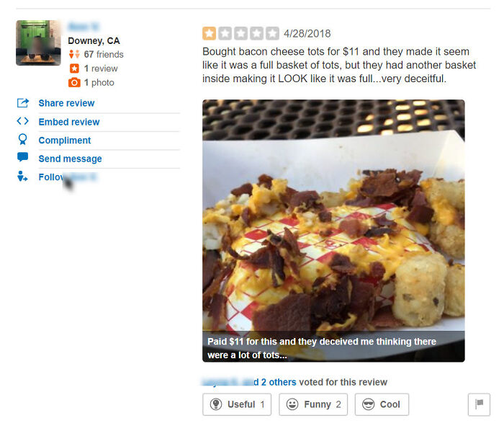The height and width of the screenshot is (426, 504).
Task: Click the orange camera photo icon
Action: tap(74, 82)
